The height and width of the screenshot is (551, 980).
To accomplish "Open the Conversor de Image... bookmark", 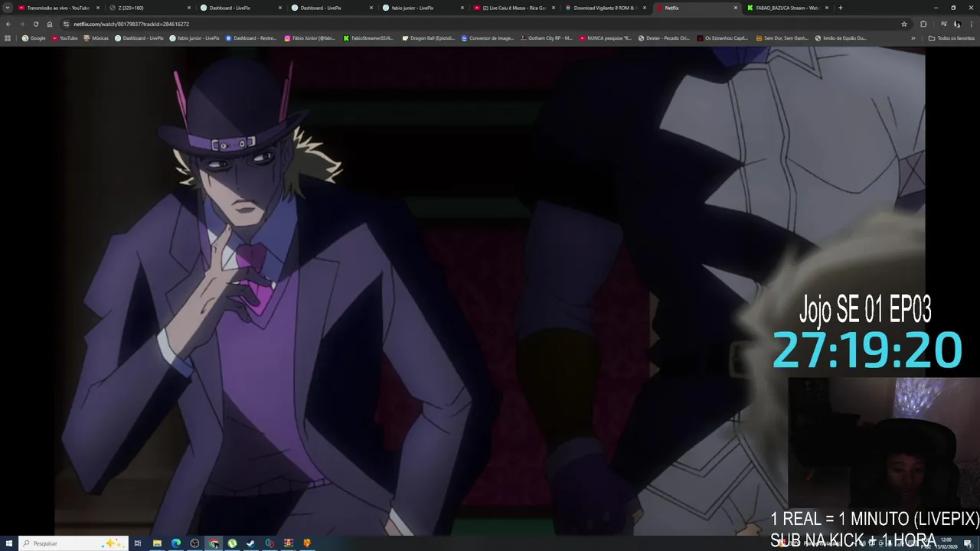I will pyautogui.click(x=488, y=37).
